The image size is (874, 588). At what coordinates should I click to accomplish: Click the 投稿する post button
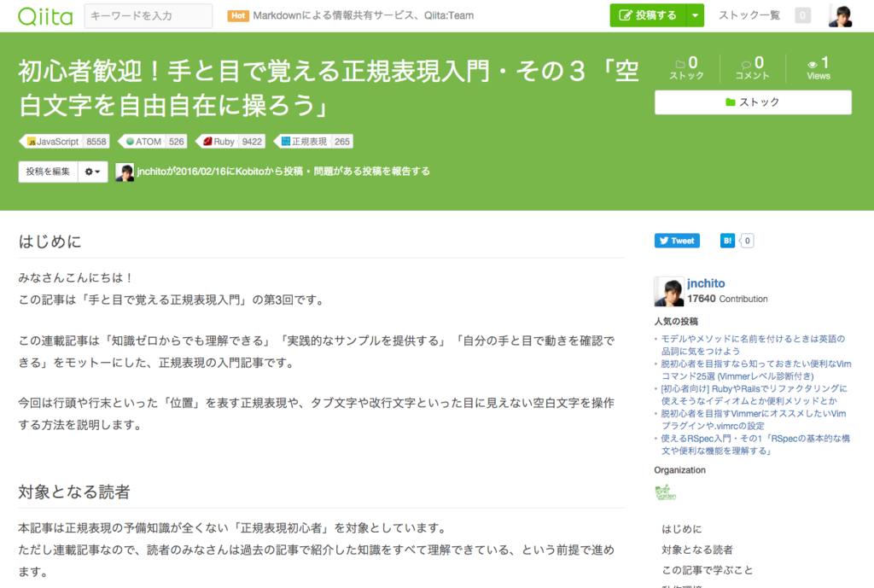click(x=648, y=15)
